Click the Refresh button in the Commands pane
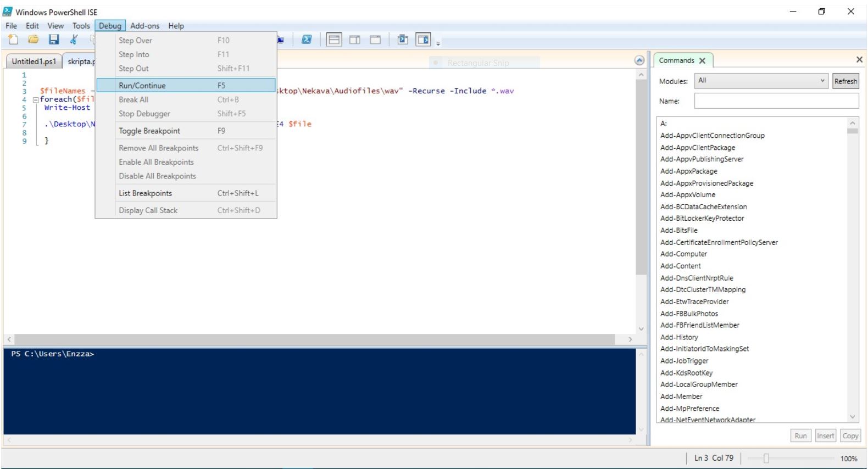Image resolution: width=868 pixels, height=469 pixels. point(845,81)
